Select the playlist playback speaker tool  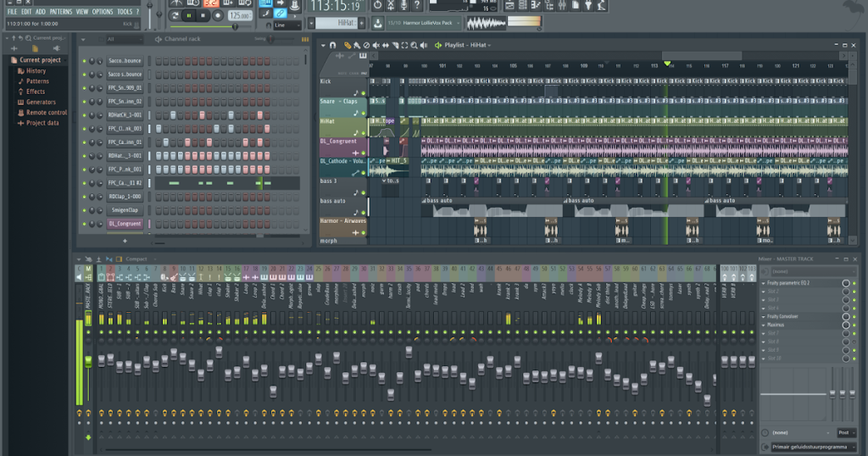point(424,46)
